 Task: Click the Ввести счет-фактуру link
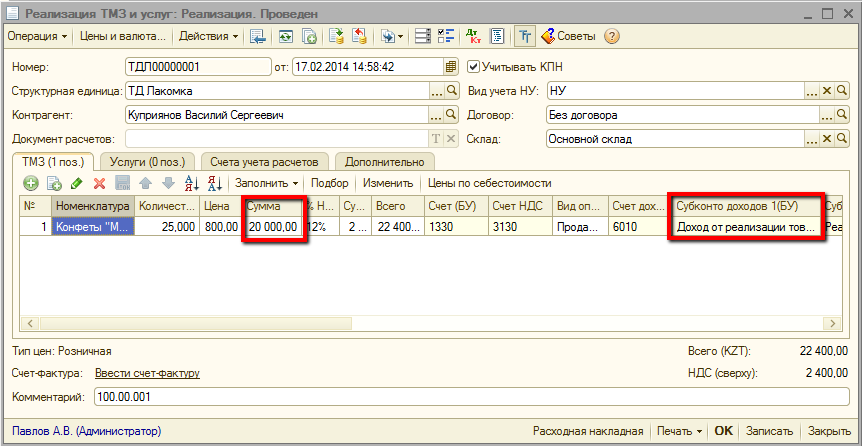click(x=147, y=373)
